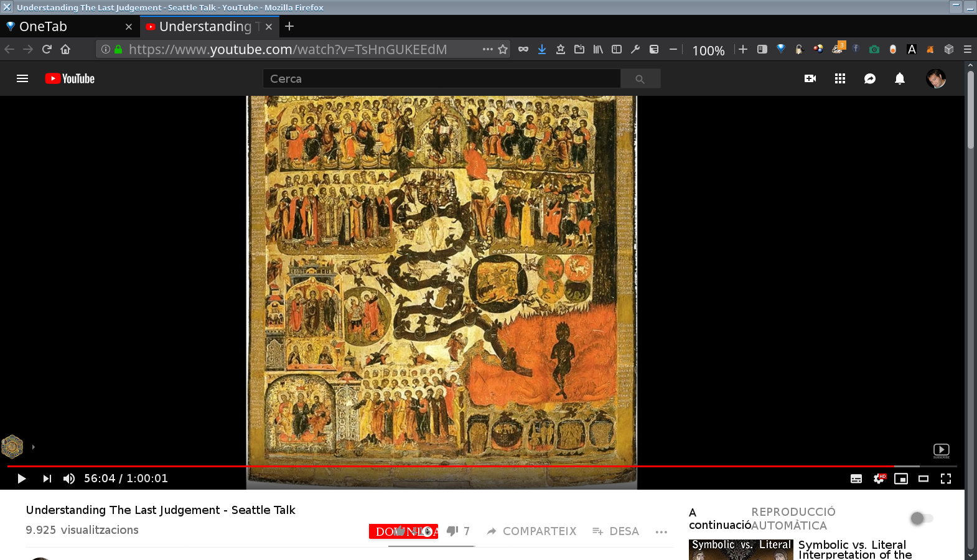Go back to the previous page
The image size is (977, 560).
pyautogui.click(x=9, y=49)
